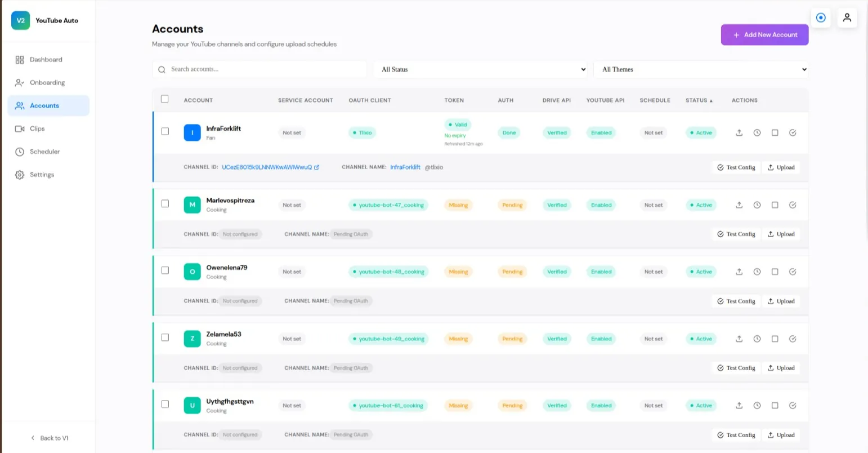This screenshot has width=868, height=453.
Task: Open external link icon beside the channel ID
Action: [317, 167]
